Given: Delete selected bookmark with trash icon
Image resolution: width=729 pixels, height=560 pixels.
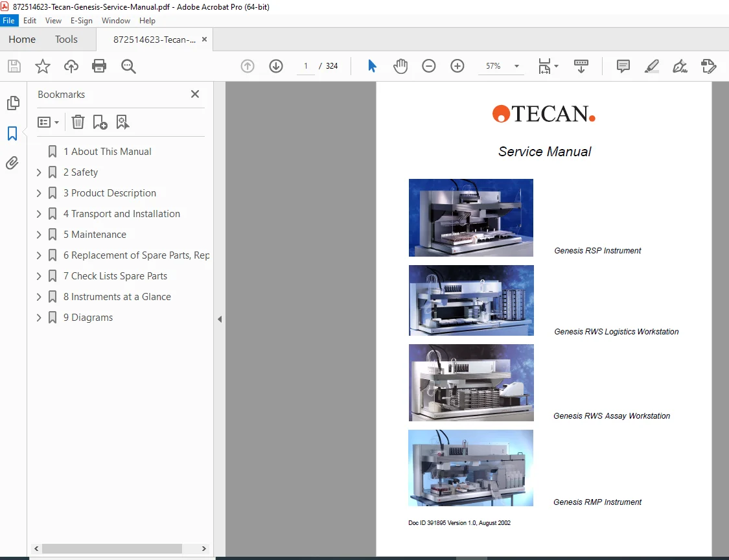Looking at the screenshot, I should point(78,122).
